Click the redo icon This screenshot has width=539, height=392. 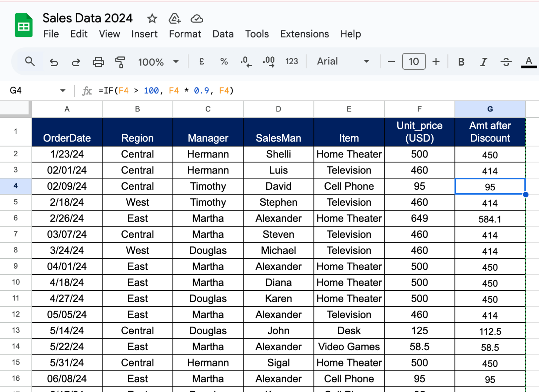(x=75, y=62)
